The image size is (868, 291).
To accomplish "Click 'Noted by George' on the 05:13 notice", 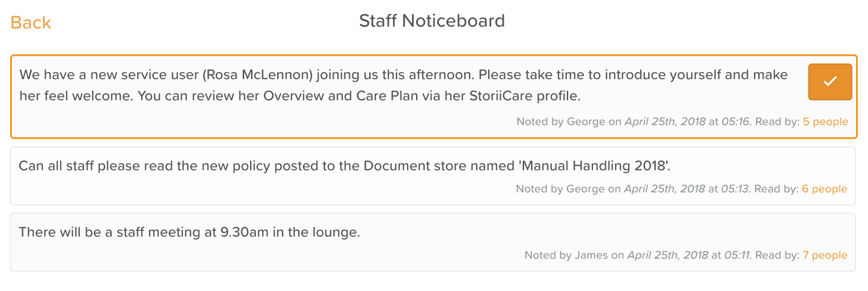I will (560, 189).
